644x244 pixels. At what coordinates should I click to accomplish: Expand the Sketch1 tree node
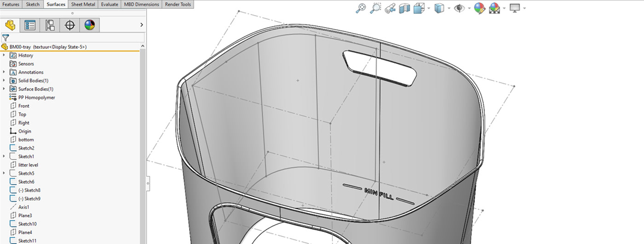tap(4, 157)
